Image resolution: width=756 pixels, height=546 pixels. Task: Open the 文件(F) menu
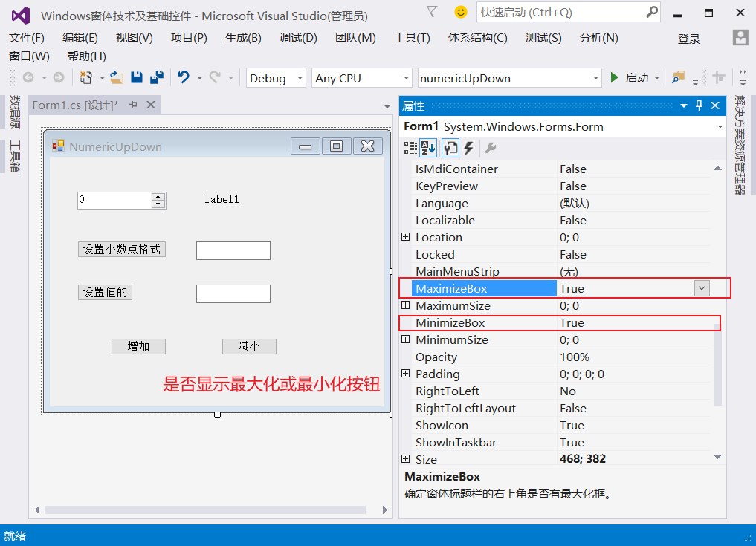[x=27, y=38]
